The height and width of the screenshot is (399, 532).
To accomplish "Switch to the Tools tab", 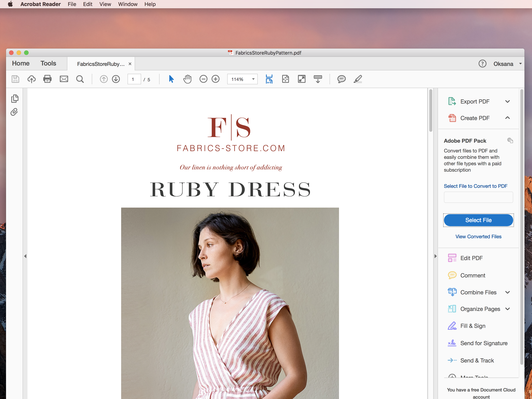I will [x=48, y=63].
